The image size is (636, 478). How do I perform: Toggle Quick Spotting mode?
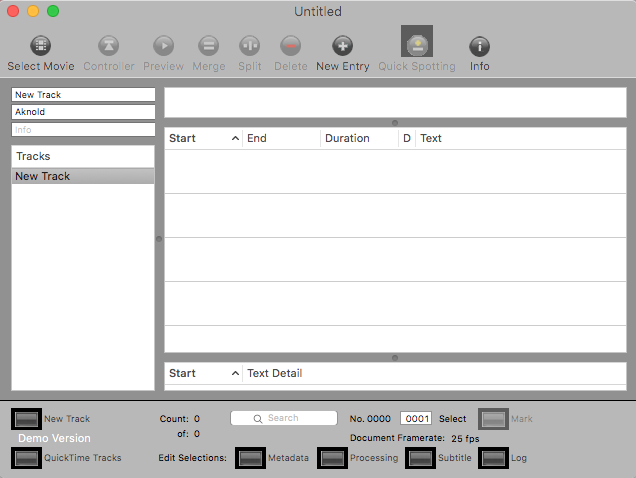[x=416, y=44]
